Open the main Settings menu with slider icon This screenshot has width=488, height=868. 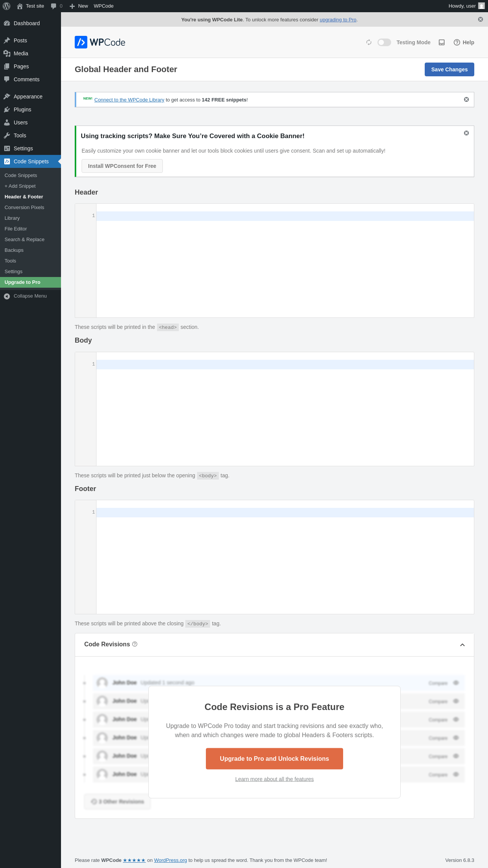tap(30, 148)
